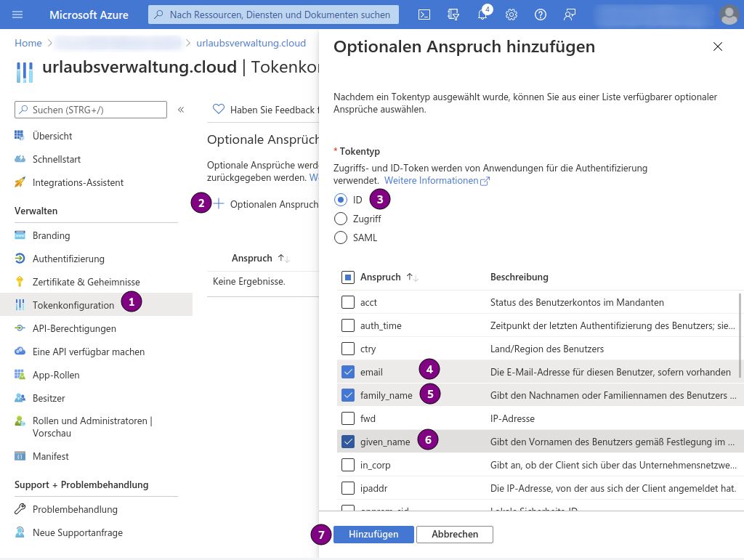Open Weitere Informationen link
744x560 pixels.
coord(437,181)
